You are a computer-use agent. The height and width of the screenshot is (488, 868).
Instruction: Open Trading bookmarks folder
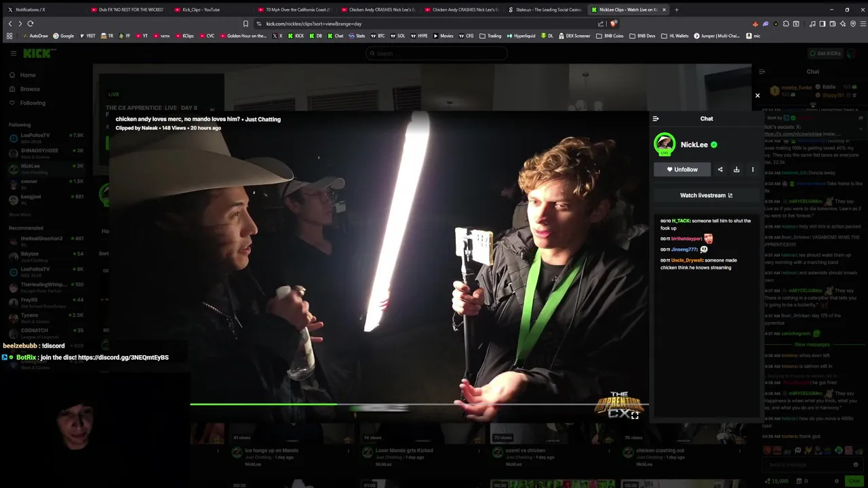click(490, 36)
